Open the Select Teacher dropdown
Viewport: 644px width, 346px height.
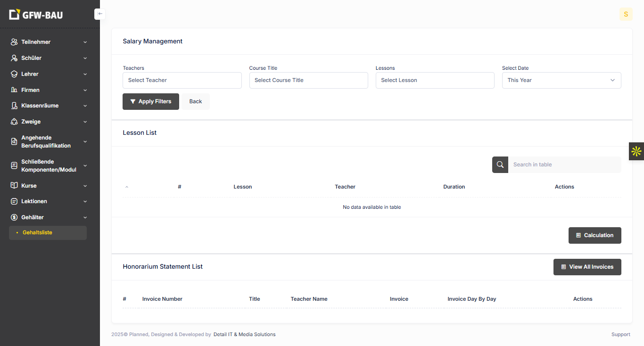pyautogui.click(x=182, y=80)
